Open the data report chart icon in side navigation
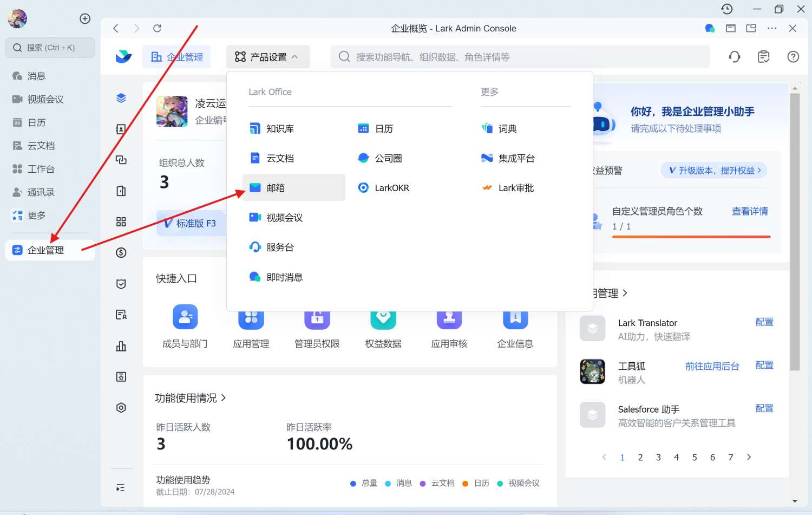 click(x=121, y=346)
